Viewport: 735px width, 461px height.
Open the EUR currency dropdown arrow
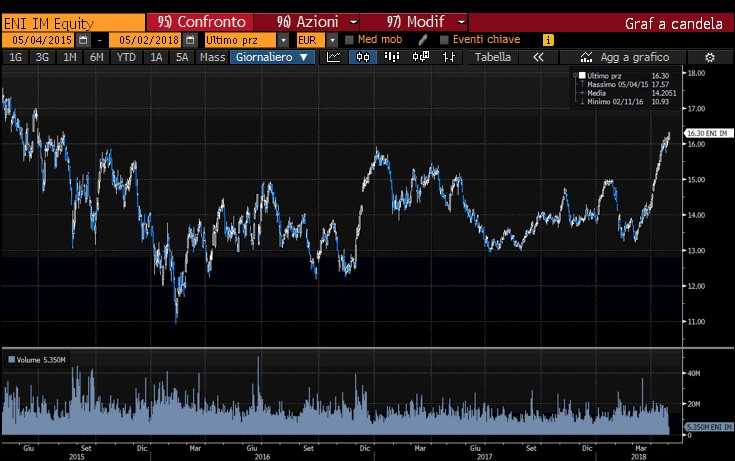pos(332,40)
